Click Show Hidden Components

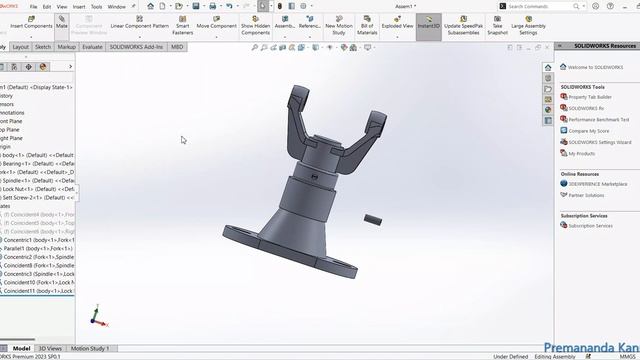(256, 25)
